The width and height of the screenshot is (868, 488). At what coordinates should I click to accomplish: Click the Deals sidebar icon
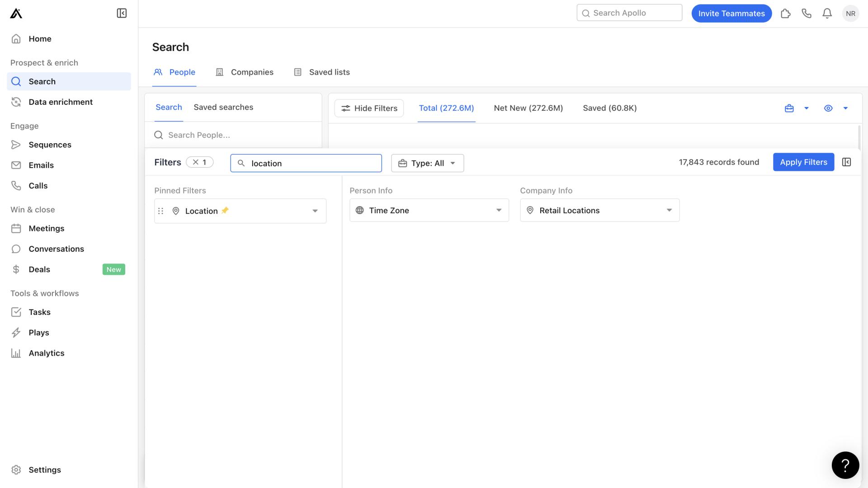click(x=16, y=270)
